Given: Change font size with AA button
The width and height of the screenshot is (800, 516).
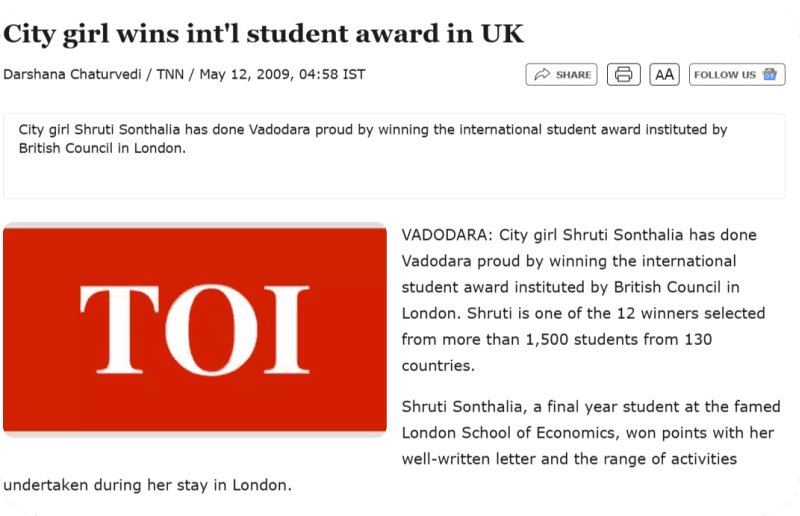Looking at the screenshot, I should 664,75.
